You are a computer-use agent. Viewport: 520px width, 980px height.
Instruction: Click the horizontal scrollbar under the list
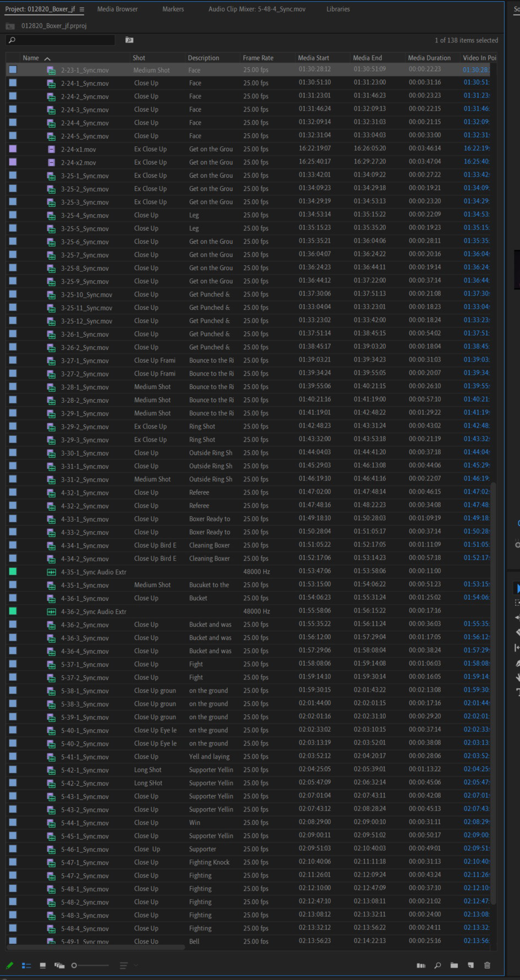coord(96,947)
